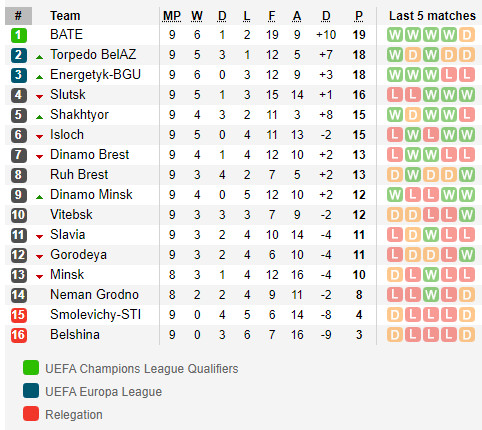Viewport: 482px width, 430px height.
Task: Sort by the W wins column header
Action: pyautogui.click(x=197, y=16)
